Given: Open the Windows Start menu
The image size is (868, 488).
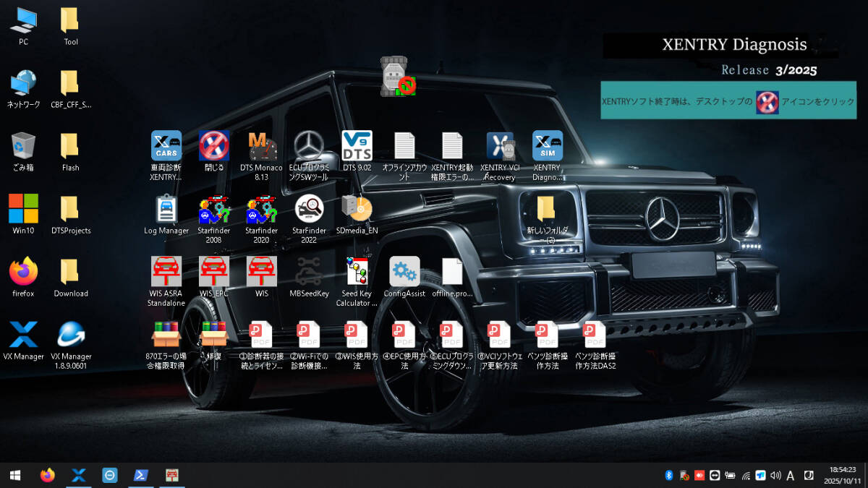Looking at the screenshot, I should (15, 475).
